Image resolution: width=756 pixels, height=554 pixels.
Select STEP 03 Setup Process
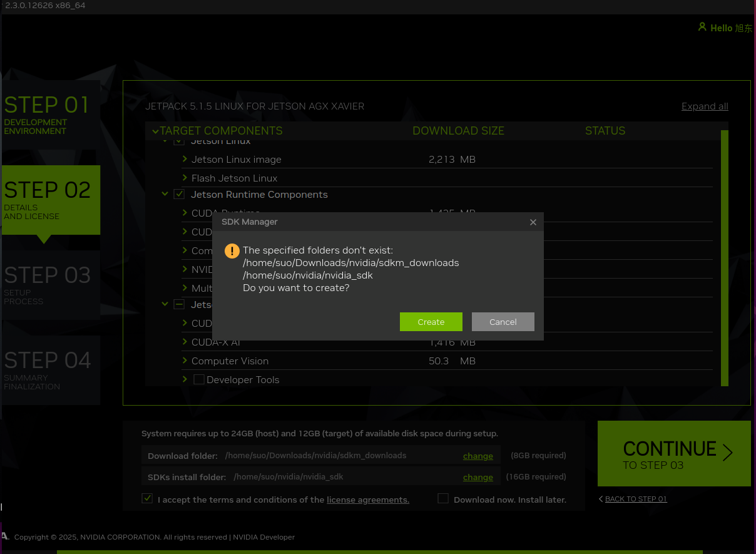click(x=51, y=285)
